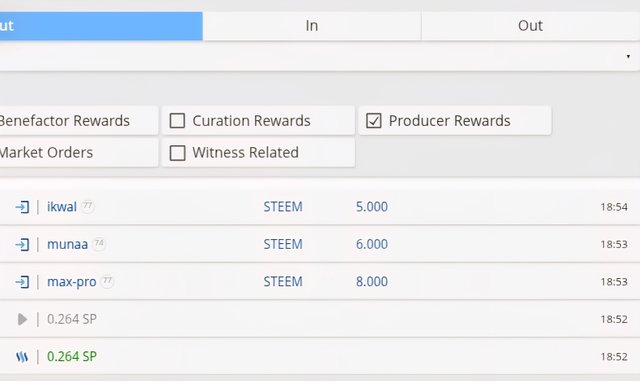The width and height of the screenshot is (640, 381).
Task: Click the incoming transfer icon beside ikwal
Action: coord(22,207)
